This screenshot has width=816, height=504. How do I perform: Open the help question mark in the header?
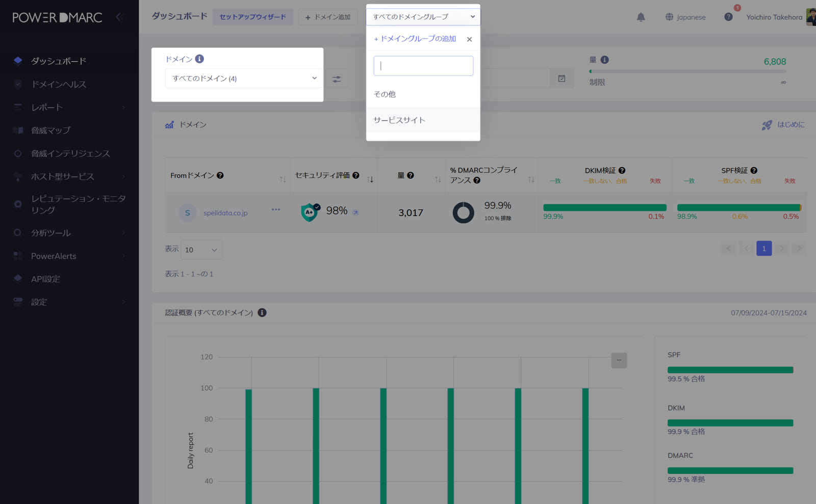728,17
